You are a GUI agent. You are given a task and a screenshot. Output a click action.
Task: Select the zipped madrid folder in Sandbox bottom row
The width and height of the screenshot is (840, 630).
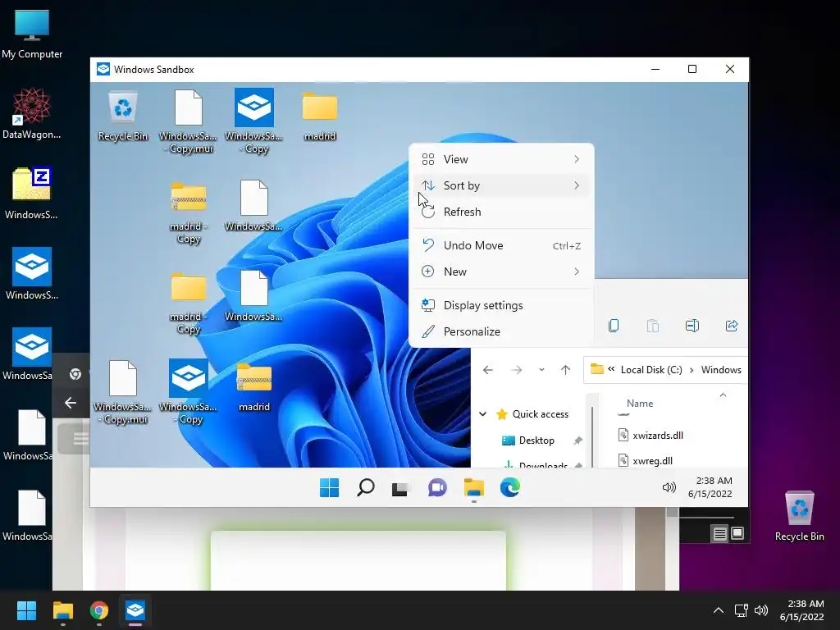click(x=254, y=387)
